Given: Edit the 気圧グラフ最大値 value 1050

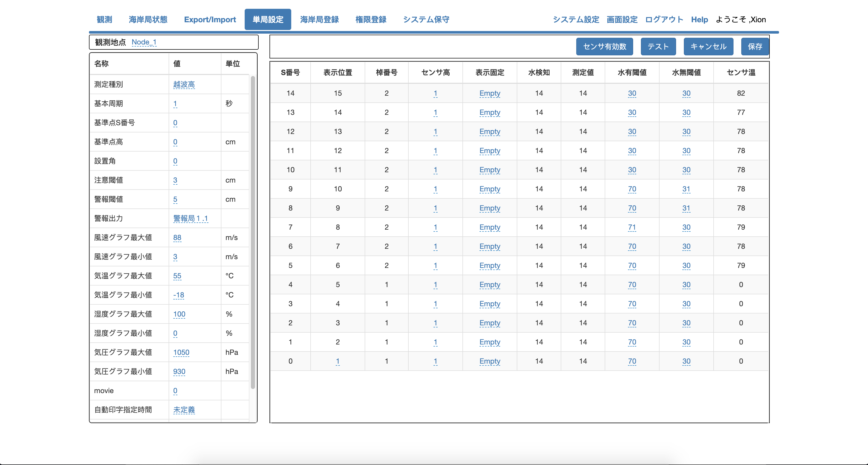Looking at the screenshot, I should click(181, 352).
